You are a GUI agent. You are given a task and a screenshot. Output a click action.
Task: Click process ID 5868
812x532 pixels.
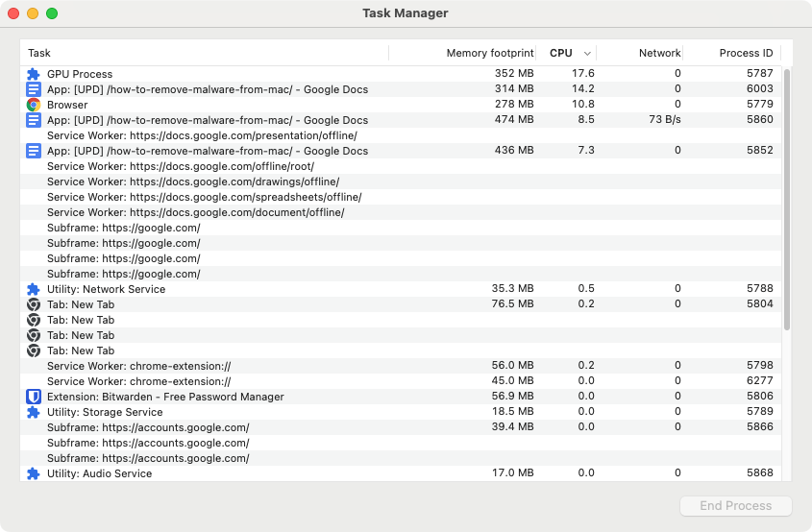pyautogui.click(x=760, y=473)
